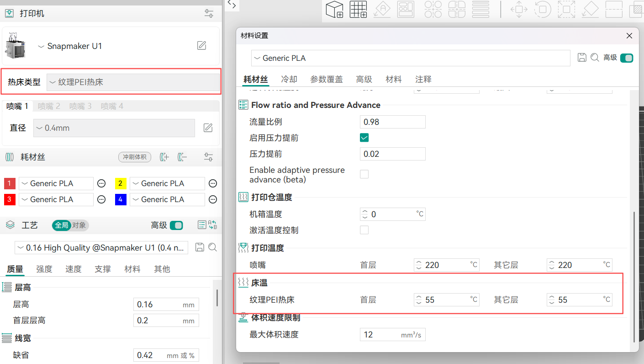Switch to the 冷却 tab
Viewport: 644px width, 364px height.
(289, 79)
